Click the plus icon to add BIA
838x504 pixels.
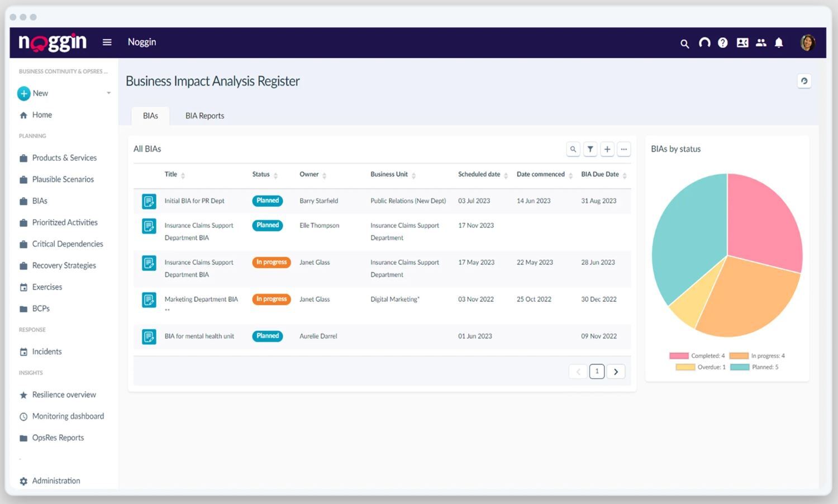(607, 149)
